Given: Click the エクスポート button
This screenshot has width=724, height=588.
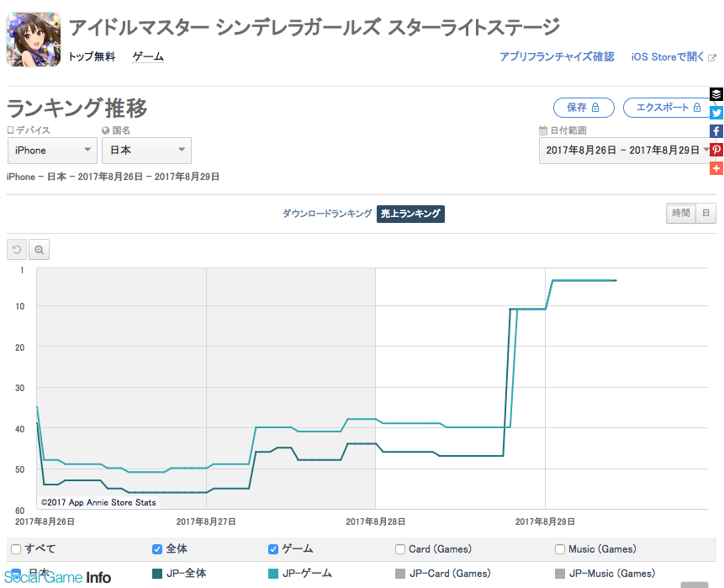Looking at the screenshot, I should tap(669, 108).
